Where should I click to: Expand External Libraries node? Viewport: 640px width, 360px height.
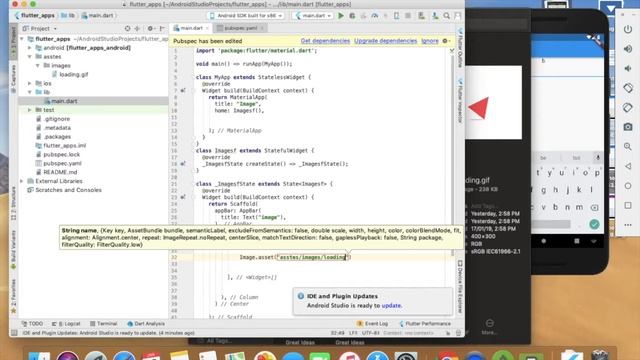pos(22,181)
